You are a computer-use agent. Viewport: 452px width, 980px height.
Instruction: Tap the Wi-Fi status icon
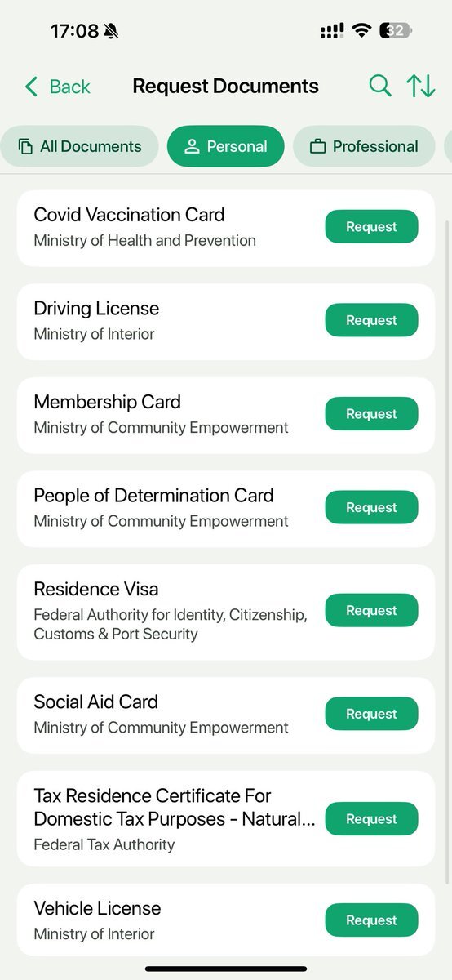(361, 31)
